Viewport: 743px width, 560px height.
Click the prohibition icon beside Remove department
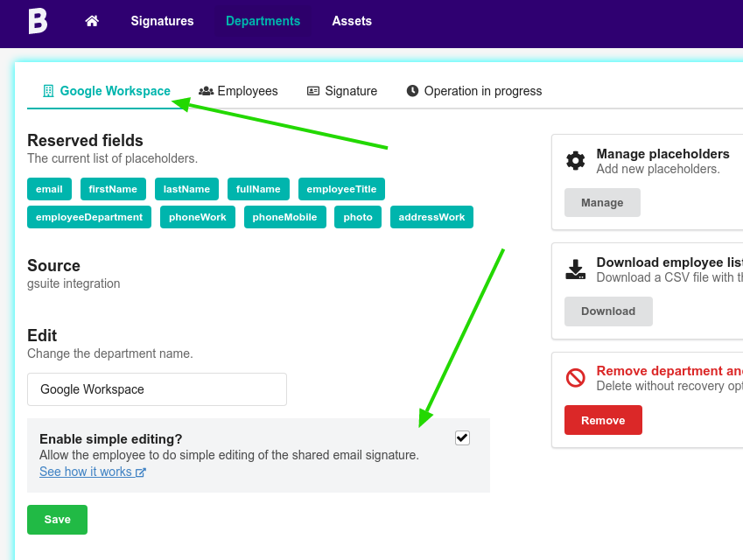pos(576,378)
